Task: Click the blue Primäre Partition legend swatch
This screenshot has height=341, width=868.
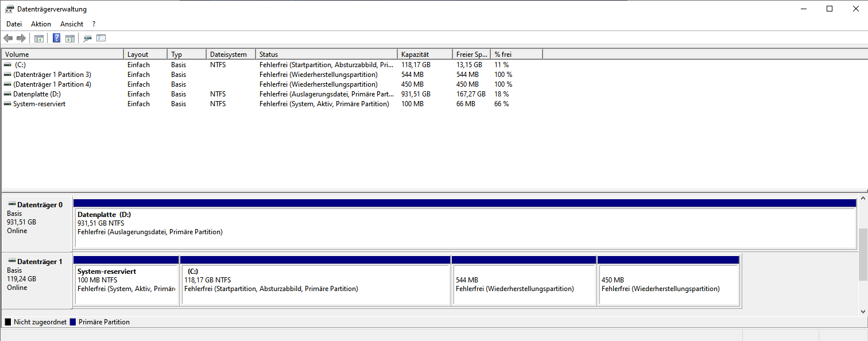Action: coord(73,322)
